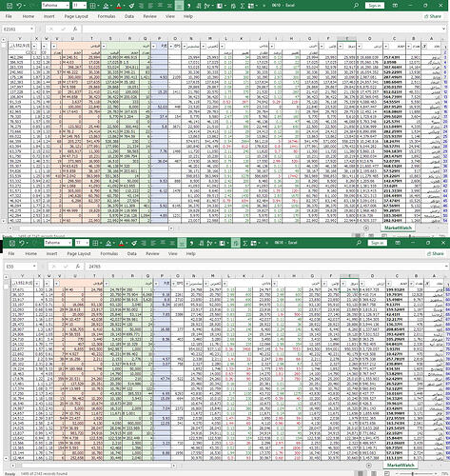Select MarketWatch sheet tab in lower window
Screen dimensions: 450x476
click(x=401, y=465)
